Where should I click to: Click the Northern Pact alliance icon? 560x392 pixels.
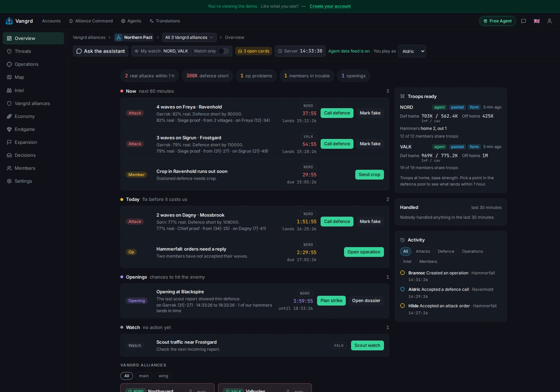[x=119, y=37]
